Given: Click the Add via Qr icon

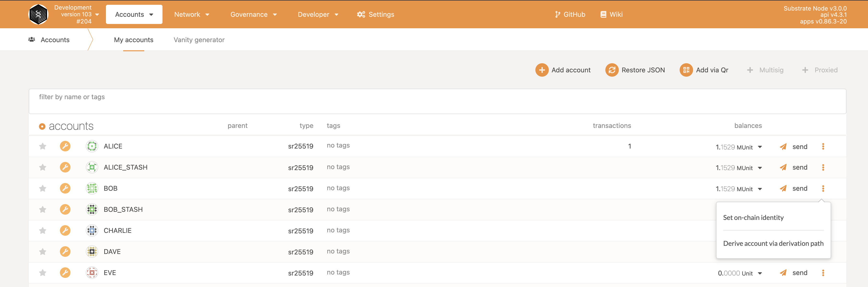Looking at the screenshot, I should 686,70.
